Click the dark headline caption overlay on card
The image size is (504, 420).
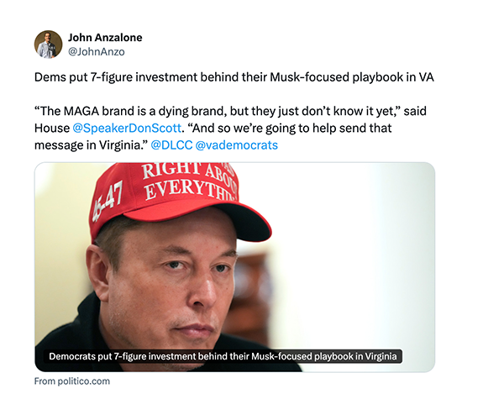(x=223, y=356)
